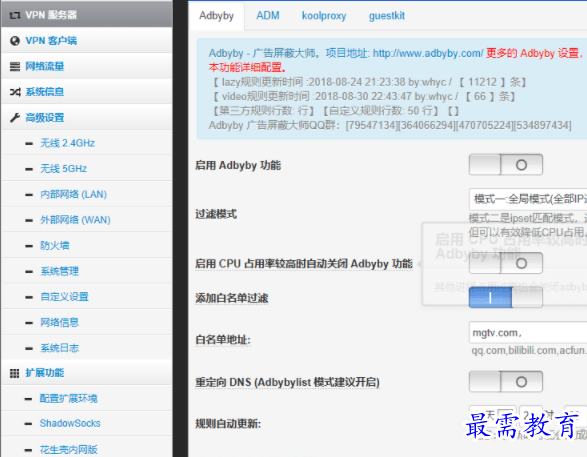The width and height of the screenshot is (587, 457).
Task: Click the Adbyby QQ群 numbers line
Action: tap(390, 125)
